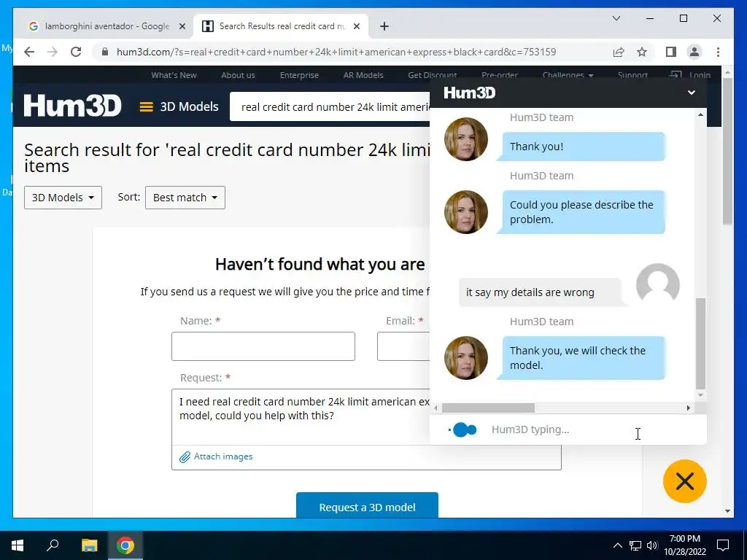Click the Email input field
The height and width of the screenshot is (560, 747).
tap(403, 346)
